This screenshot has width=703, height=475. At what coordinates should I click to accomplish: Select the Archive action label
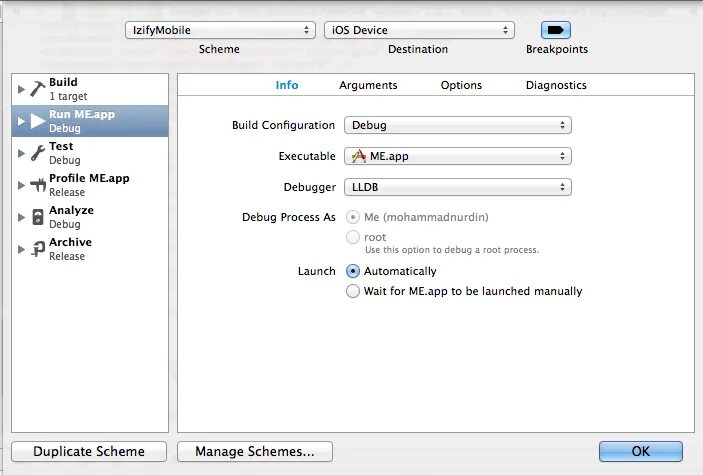pyautogui.click(x=70, y=242)
